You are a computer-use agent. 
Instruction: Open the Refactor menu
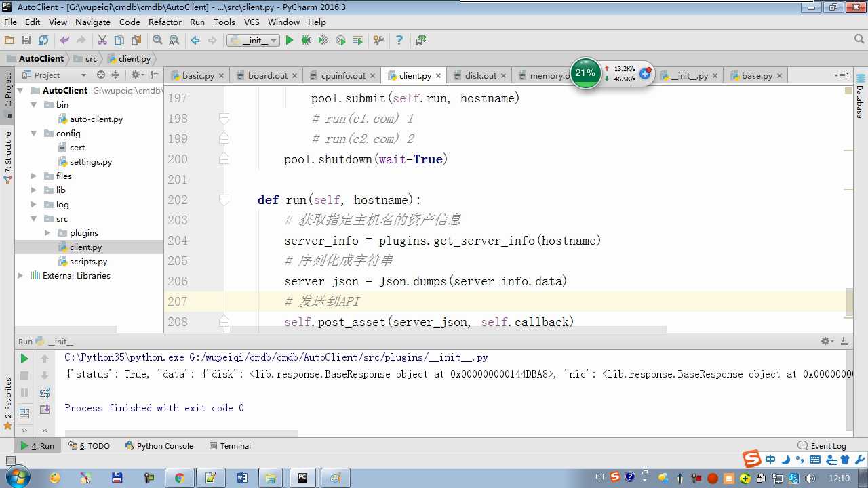165,22
